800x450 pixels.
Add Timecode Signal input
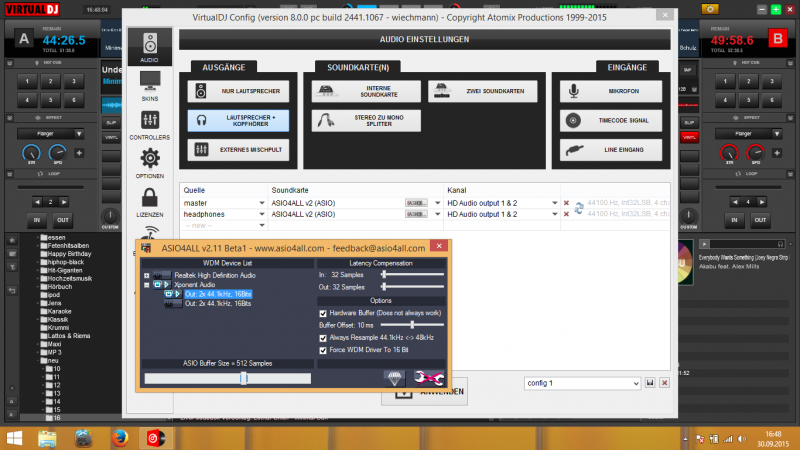click(611, 120)
